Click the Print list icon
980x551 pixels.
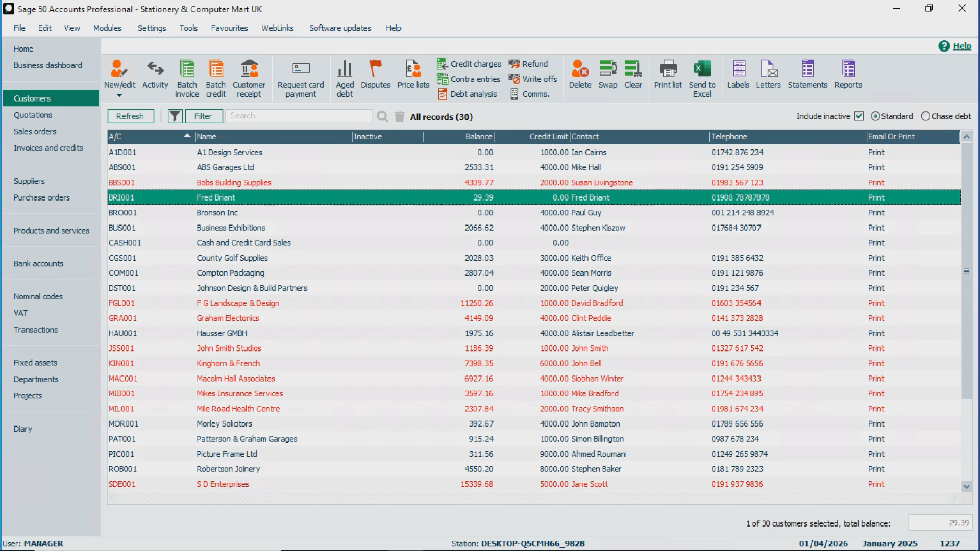click(668, 74)
